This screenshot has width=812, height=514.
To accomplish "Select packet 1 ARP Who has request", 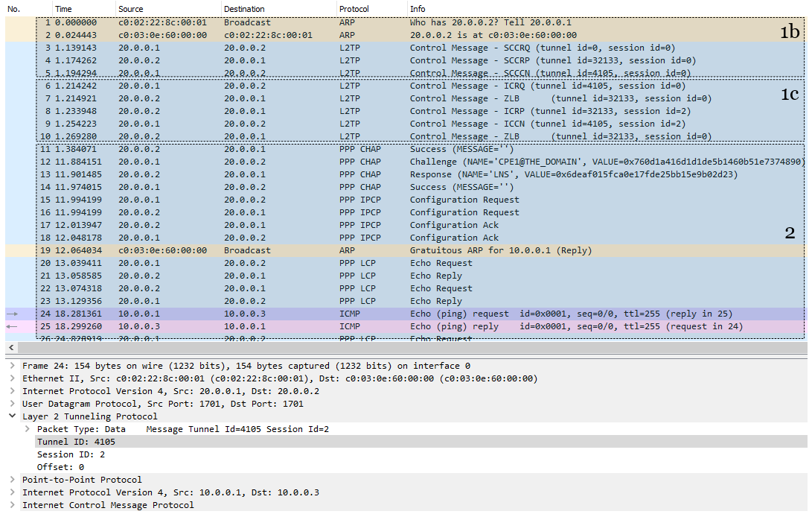I will tap(406, 22).
